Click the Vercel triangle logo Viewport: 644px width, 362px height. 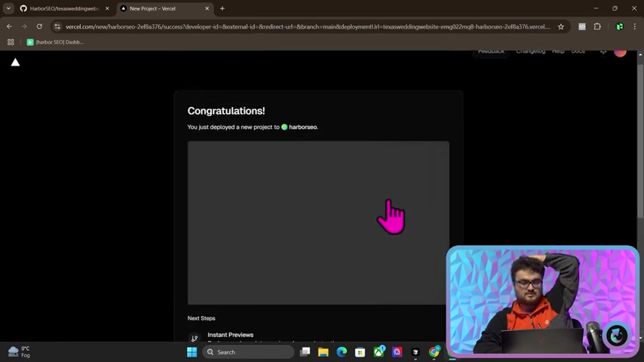pos(15,63)
